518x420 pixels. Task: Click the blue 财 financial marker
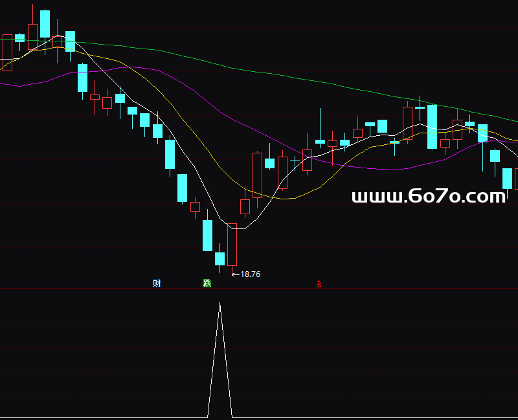(157, 283)
